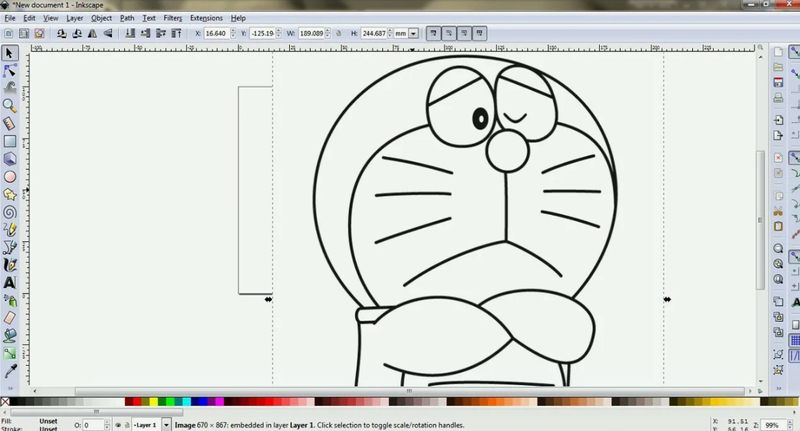Pick the yellow swatch in palette
The height and width of the screenshot is (431, 800).
click(x=153, y=402)
